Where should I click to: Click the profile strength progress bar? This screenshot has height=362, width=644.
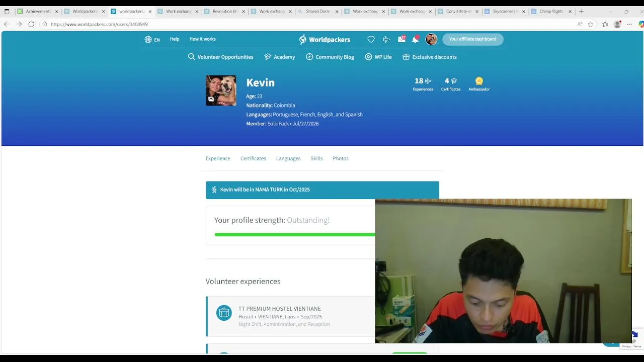[294, 234]
